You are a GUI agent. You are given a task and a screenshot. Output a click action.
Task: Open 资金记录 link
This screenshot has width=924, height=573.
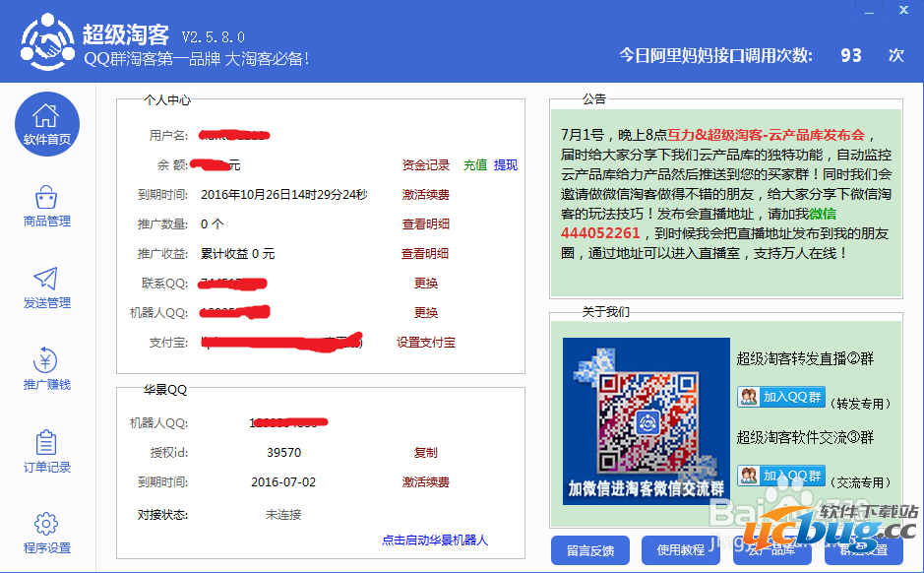[x=425, y=165]
